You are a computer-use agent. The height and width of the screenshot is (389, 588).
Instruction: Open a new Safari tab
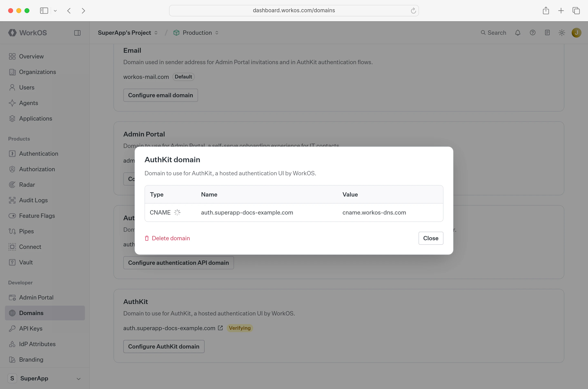[561, 11]
